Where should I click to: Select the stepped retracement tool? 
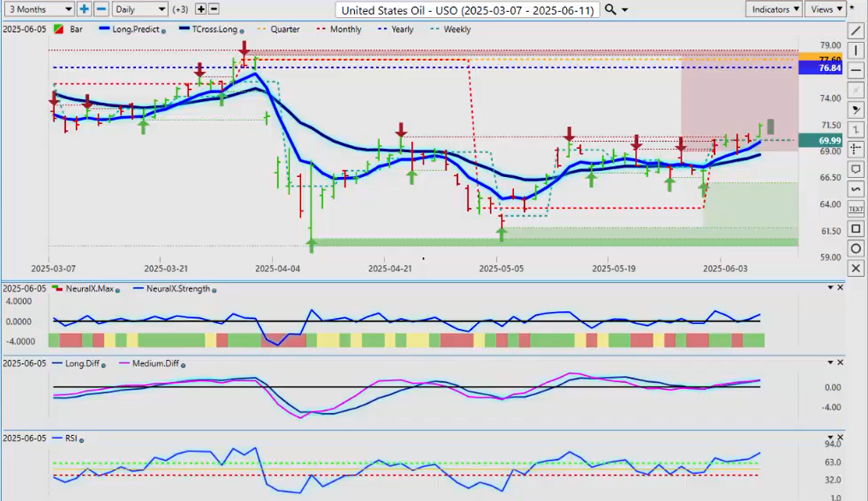click(855, 130)
